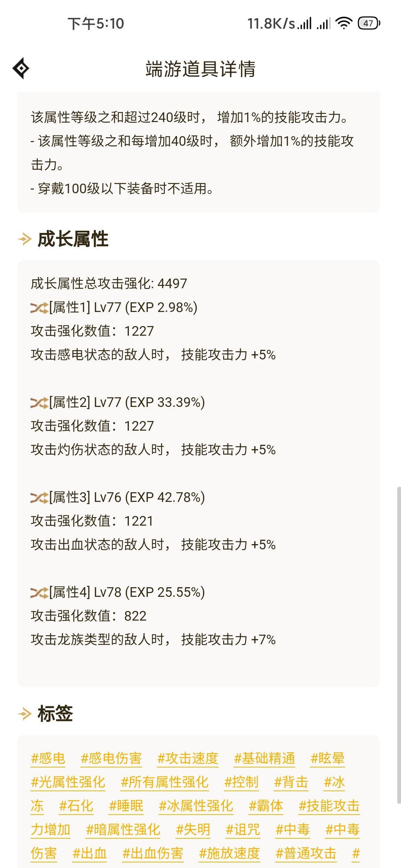This screenshot has width=401, height=868.
Task: Open the #基础精通 tag
Action: [x=264, y=758]
